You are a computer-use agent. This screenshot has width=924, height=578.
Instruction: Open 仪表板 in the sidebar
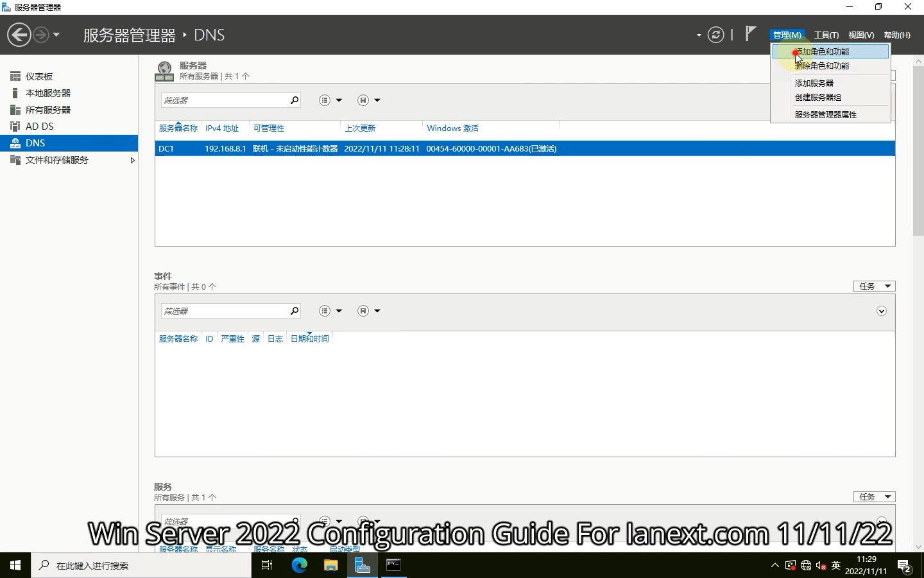tap(69, 76)
